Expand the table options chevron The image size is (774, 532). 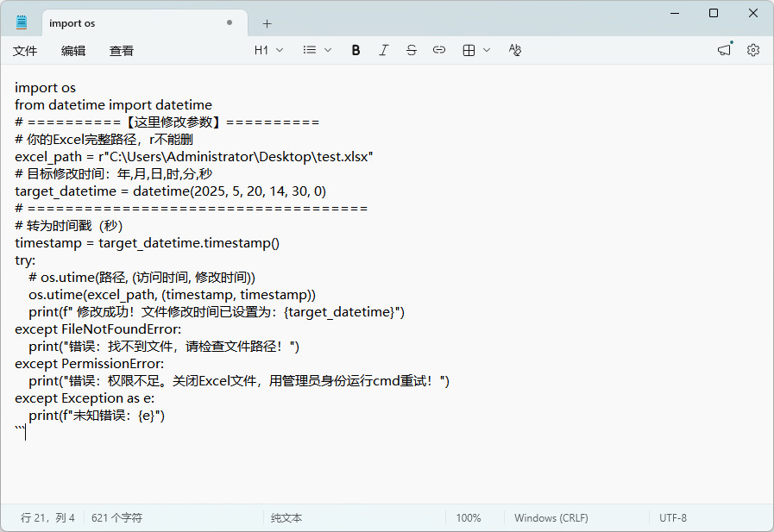[x=487, y=50]
